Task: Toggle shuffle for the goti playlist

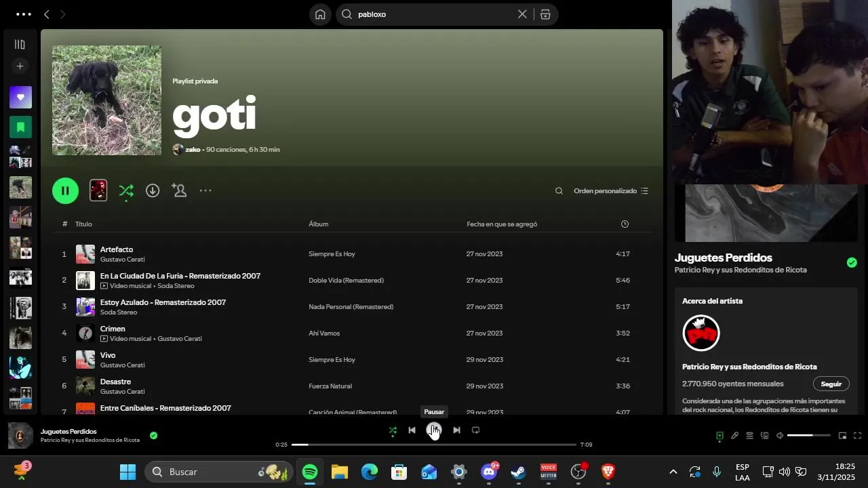Action: [126, 192]
